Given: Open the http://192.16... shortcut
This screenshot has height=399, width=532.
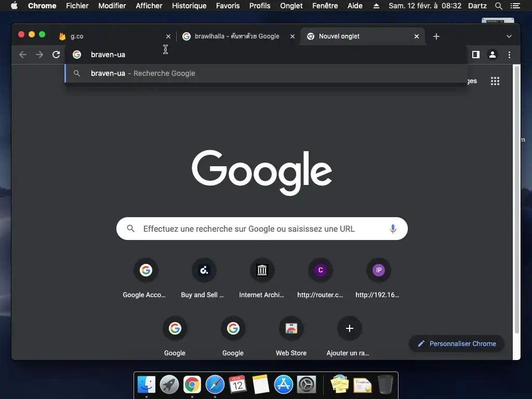Looking at the screenshot, I should pos(378,278).
